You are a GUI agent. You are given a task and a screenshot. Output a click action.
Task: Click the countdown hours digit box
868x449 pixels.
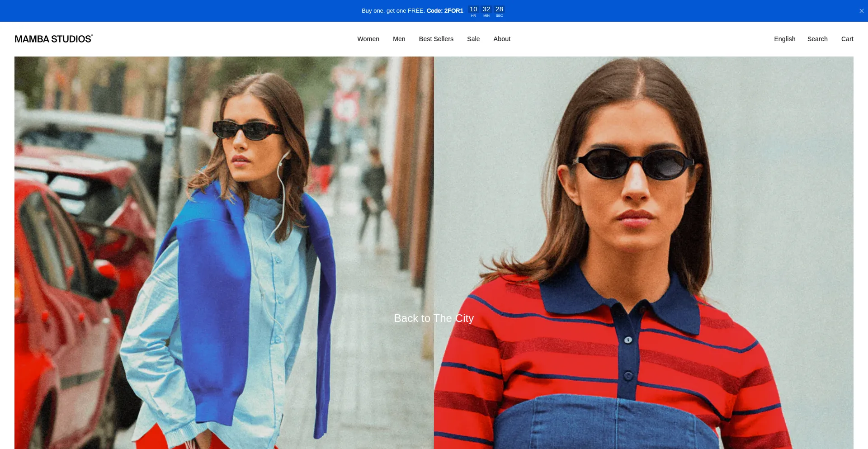(473, 11)
